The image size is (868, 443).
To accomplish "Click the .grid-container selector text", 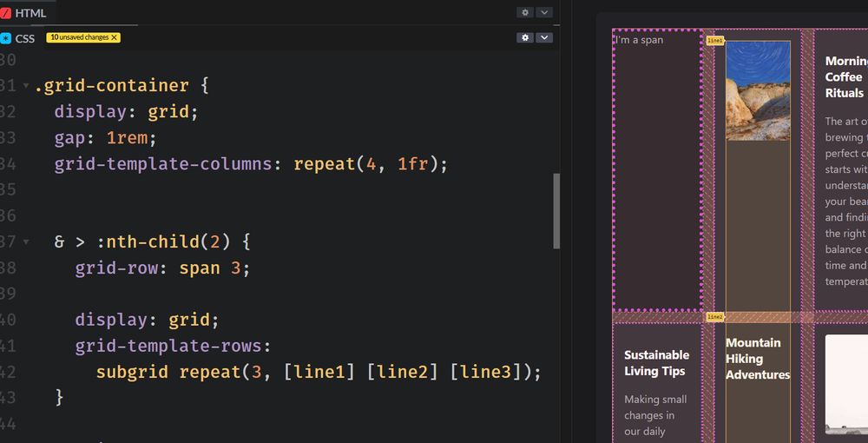I will point(111,86).
